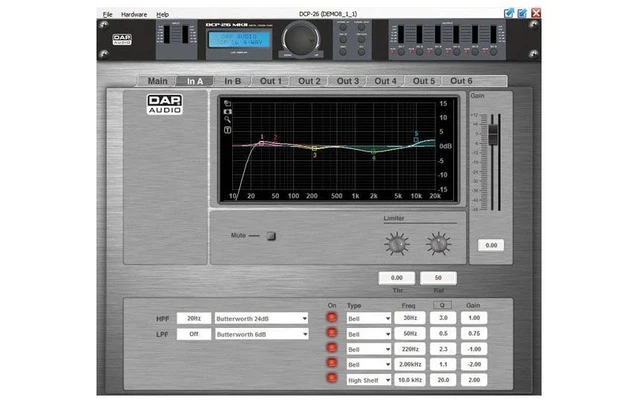
Task: Toggle the Mute button for input A
Action: point(271,236)
